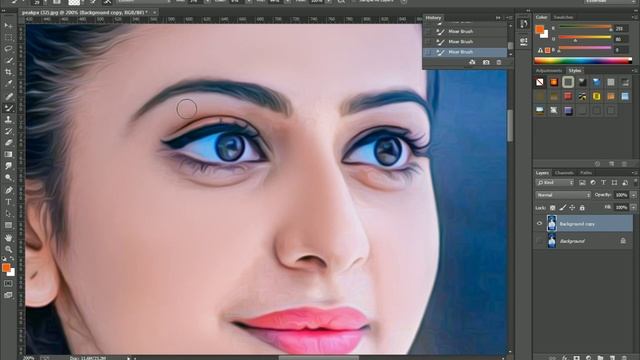The width and height of the screenshot is (640, 360).
Task: Switch to the Channels tab
Action: (x=564, y=173)
